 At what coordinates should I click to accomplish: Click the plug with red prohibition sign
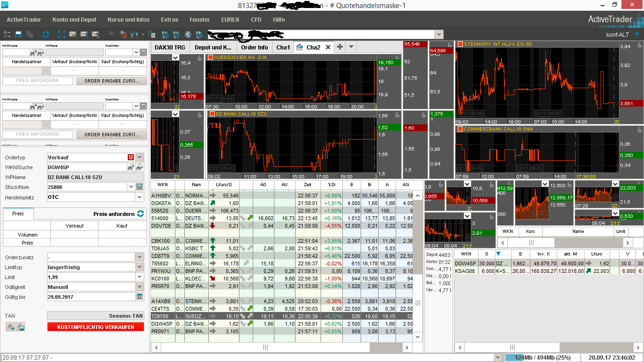124,34
